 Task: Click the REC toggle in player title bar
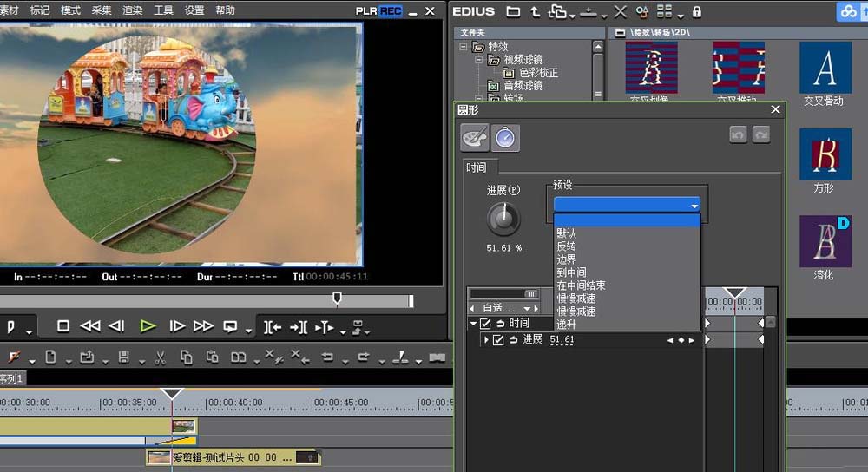391,11
